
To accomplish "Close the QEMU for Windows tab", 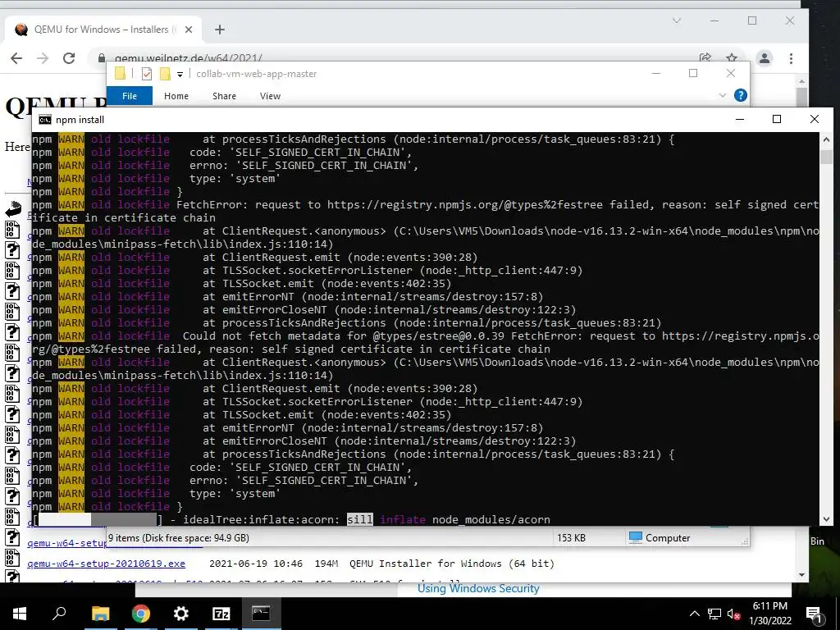I will click(x=189, y=30).
